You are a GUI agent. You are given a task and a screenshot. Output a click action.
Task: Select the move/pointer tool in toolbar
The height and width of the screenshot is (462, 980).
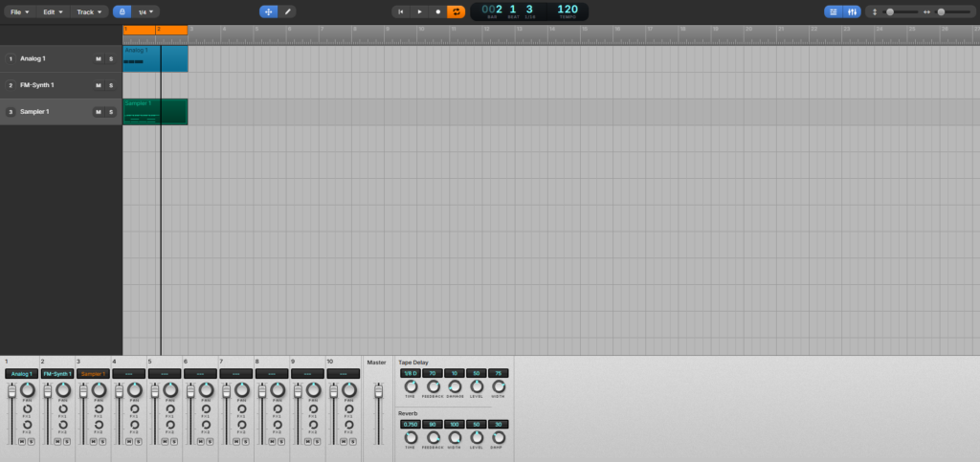[x=269, y=11]
